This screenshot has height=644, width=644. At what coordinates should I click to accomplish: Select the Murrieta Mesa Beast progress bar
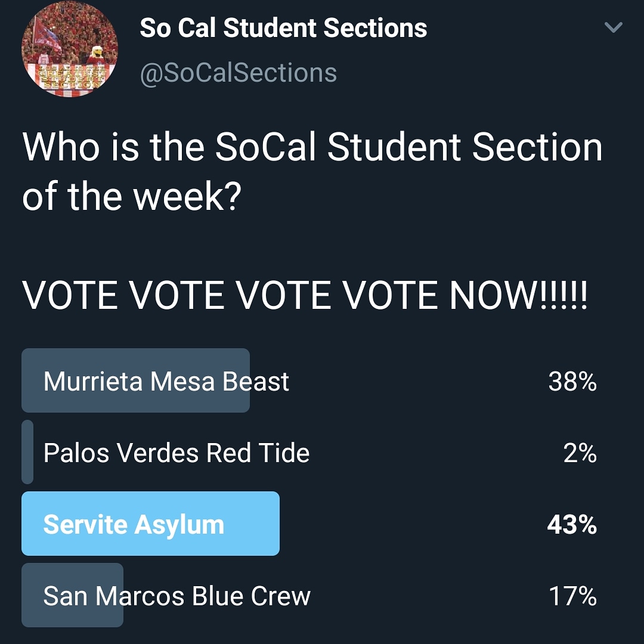point(135,380)
